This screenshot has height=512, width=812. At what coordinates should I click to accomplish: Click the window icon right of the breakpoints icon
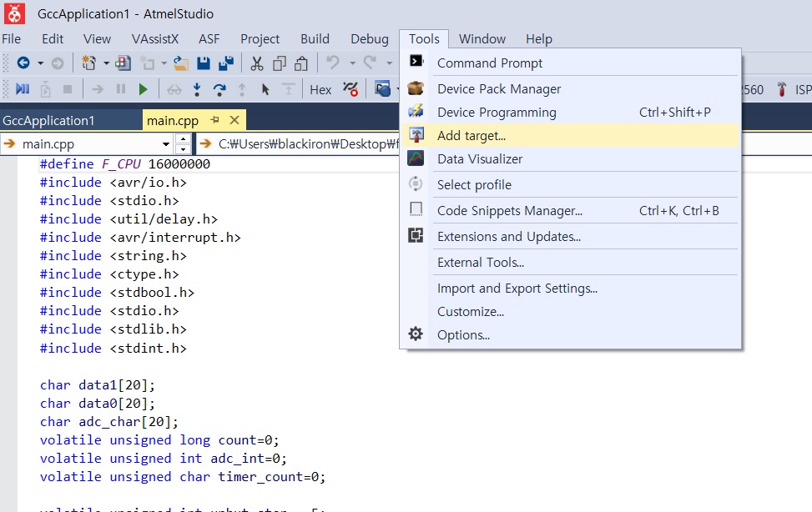click(x=383, y=89)
